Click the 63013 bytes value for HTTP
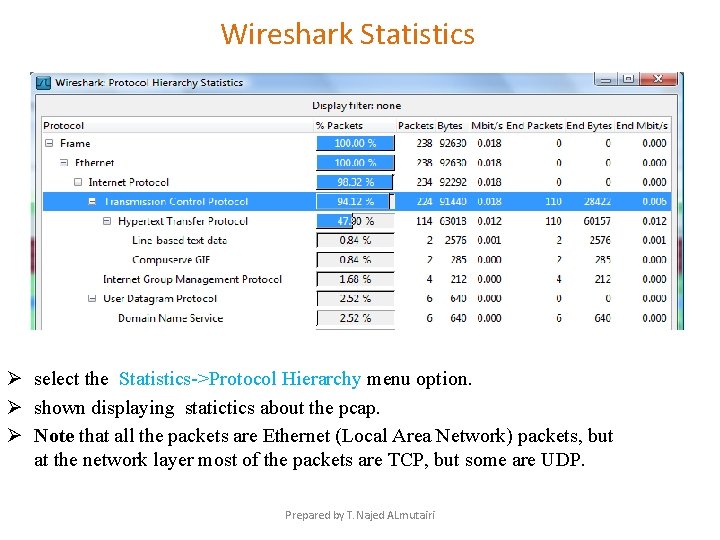Screen dimensions: 720x540 click(453, 221)
